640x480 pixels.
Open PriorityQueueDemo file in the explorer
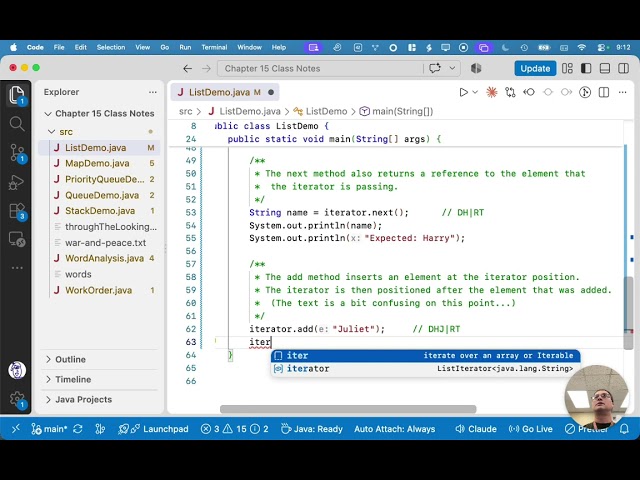99,179
